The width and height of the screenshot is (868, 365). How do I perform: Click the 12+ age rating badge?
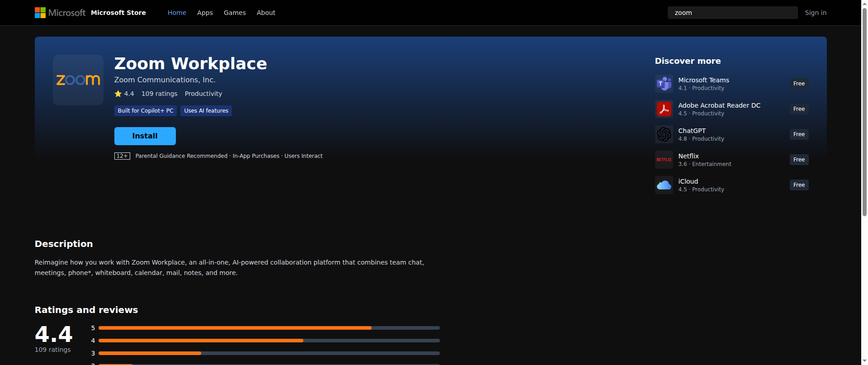(x=122, y=156)
